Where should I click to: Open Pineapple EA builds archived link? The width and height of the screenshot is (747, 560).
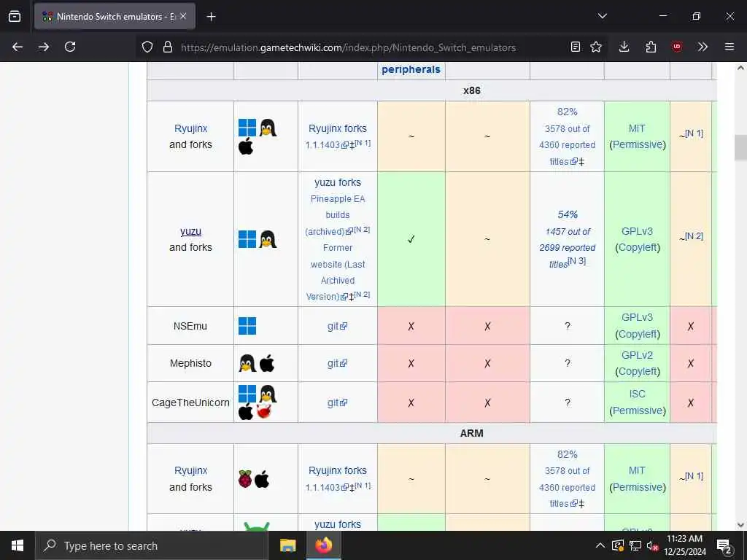(x=337, y=215)
